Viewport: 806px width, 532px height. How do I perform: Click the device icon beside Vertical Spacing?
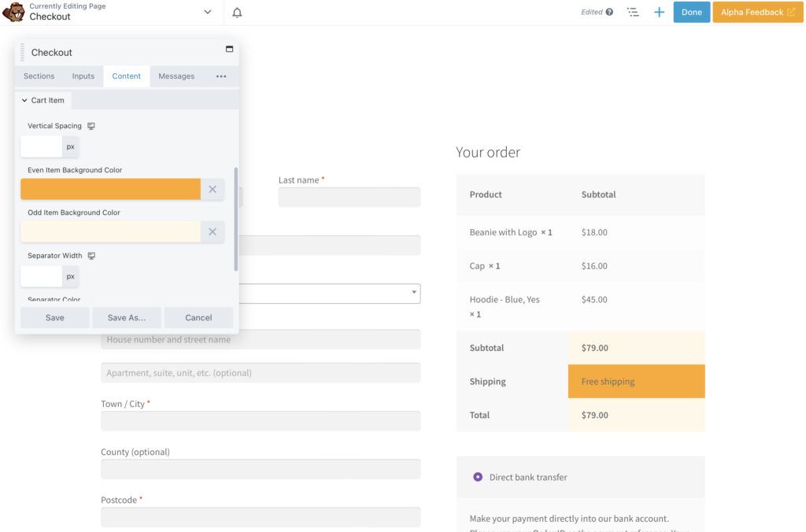pyautogui.click(x=91, y=125)
